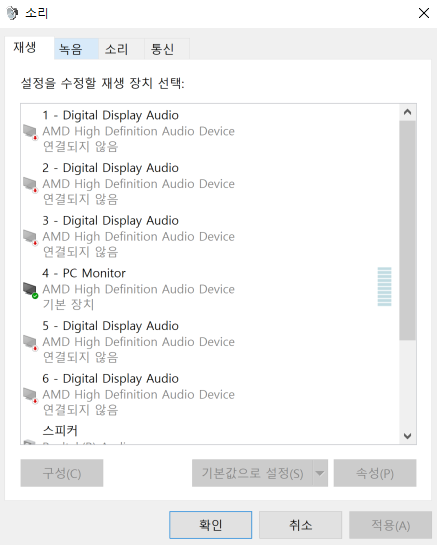Click the 확인 button
The image size is (437, 545).
click(210, 524)
